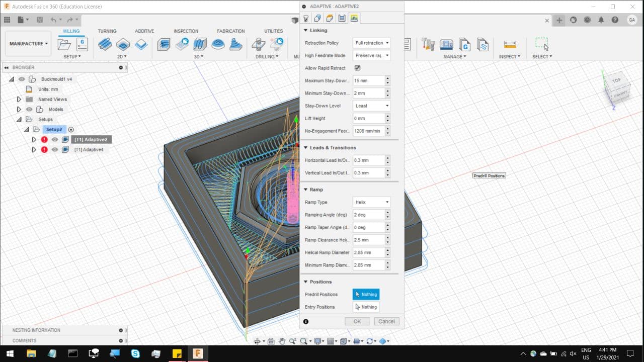
Task: Collapse the Ramp section
Action: [305, 190]
